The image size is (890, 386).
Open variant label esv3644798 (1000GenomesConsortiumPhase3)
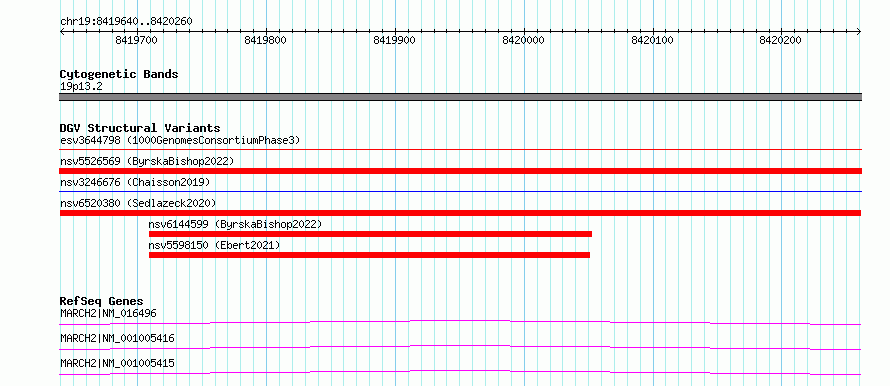(180, 140)
